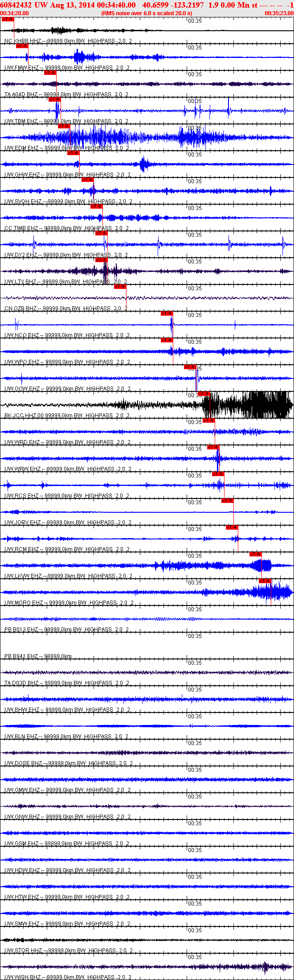The width and height of the screenshot is (294, 980).
Task: Click the pick marker on the UW TBM trace
Action: [x=55, y=99]
